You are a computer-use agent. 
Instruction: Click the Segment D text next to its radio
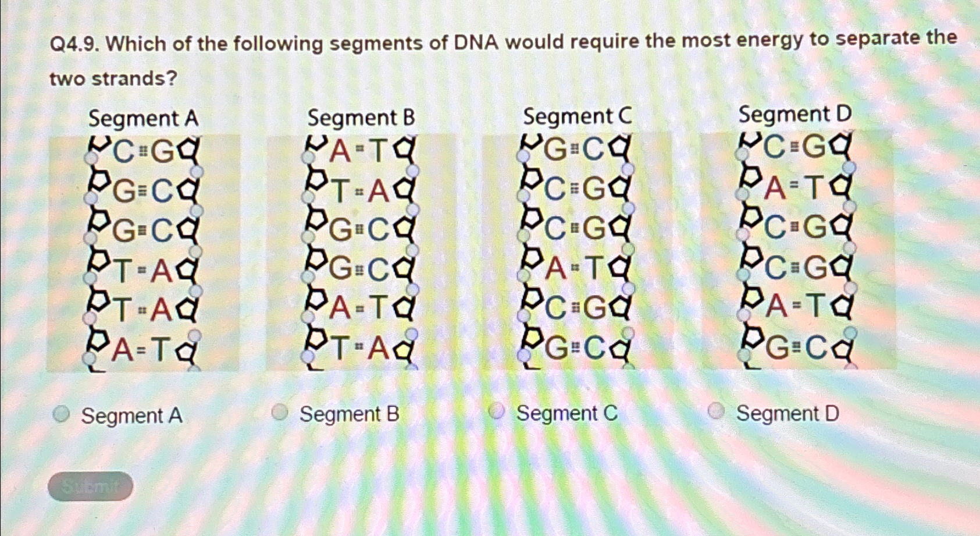[789, 413]
